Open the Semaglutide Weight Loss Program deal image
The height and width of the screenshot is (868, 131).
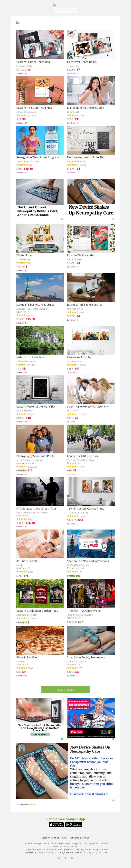[x=40, y=140]
